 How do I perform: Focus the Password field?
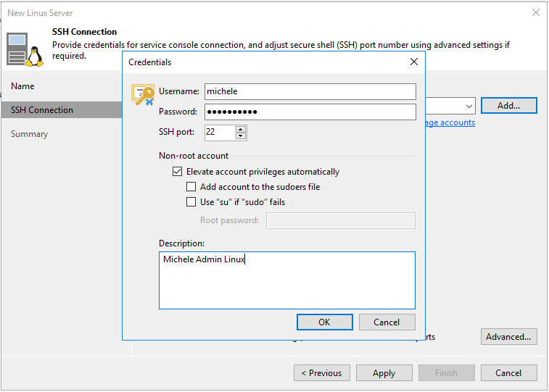[x=310, y=112]
